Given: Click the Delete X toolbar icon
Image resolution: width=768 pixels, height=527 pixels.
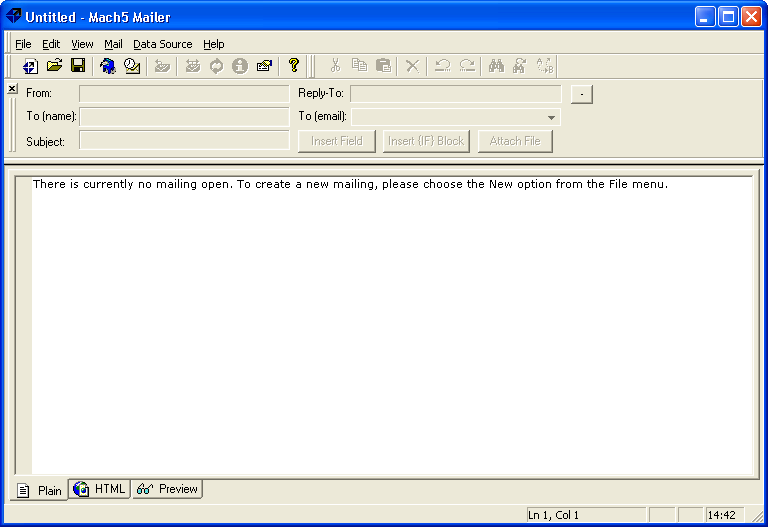Looking at the screenshot, I should pyautogui.click(x=411, y=66).
